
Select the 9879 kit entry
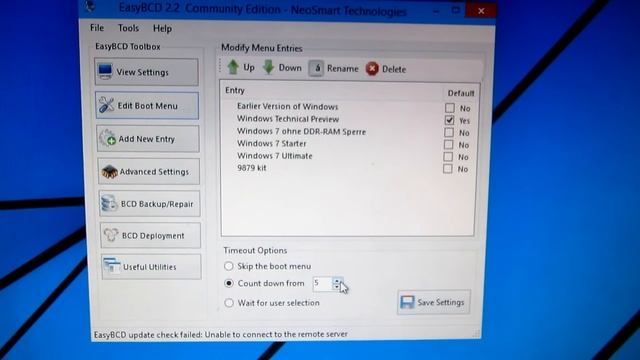pos(251,168)
